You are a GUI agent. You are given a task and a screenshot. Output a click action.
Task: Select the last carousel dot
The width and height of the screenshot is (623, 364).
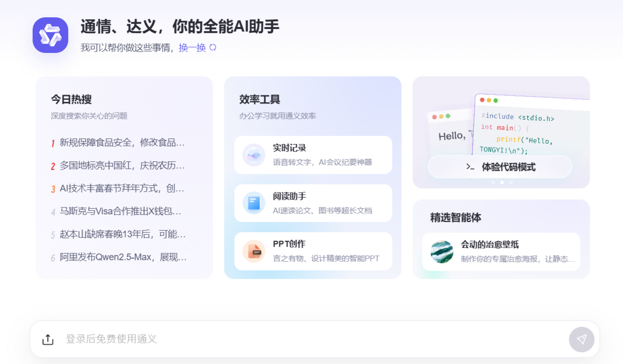(x=511, y=183)
